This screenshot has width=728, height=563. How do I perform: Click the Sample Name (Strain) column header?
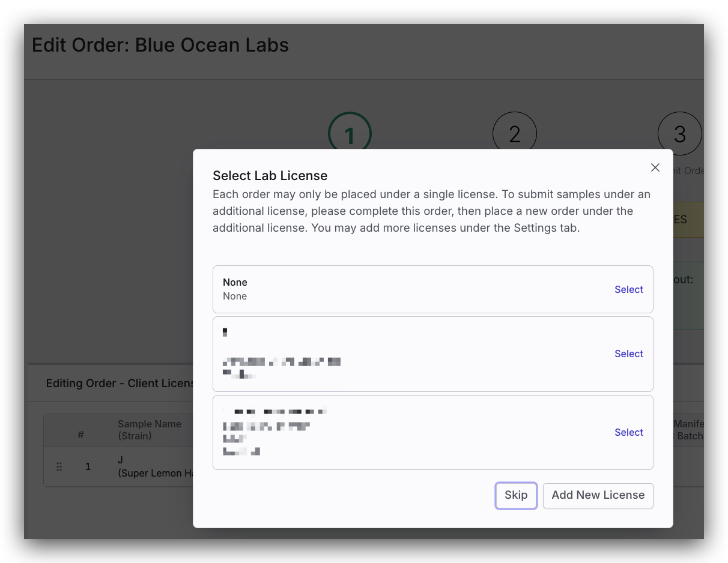150,430
